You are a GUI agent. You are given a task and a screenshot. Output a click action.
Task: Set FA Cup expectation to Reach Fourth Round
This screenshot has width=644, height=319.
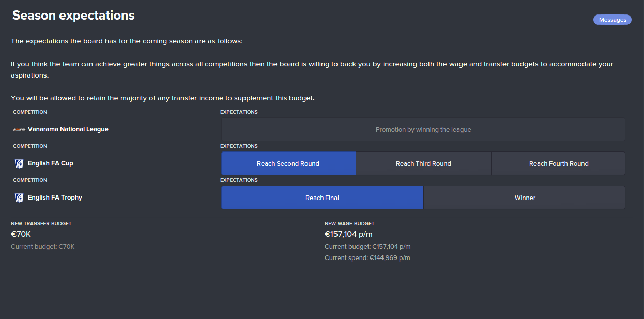click(x=558, y=164)
